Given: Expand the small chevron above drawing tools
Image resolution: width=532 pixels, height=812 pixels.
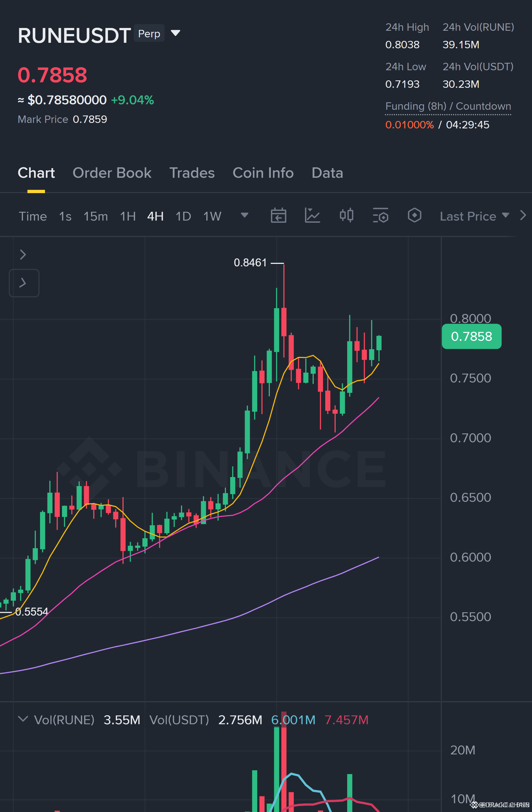Looking at the screenshot, I should (23, 255).
